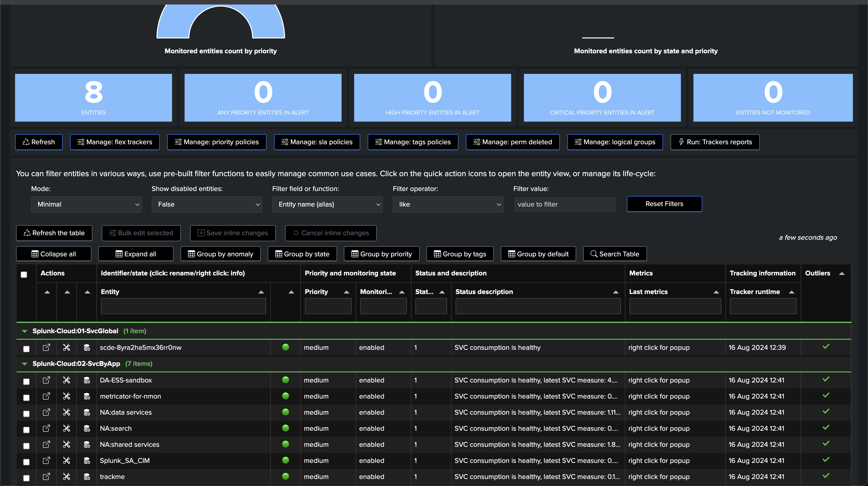The width and height of the screenshot is (868, 486).
Task: Click outliers green checkmark for NA:data services
Action: click(x=826, y=412)
